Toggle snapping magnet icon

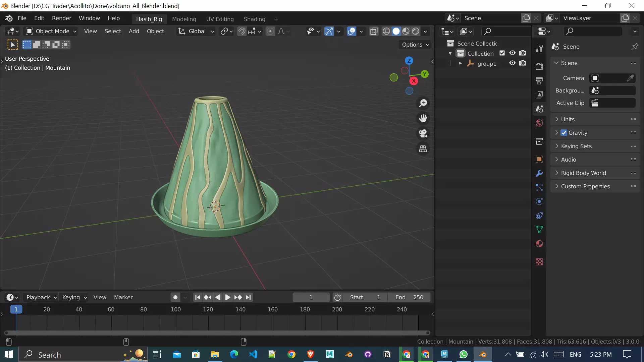coord(241,31)
